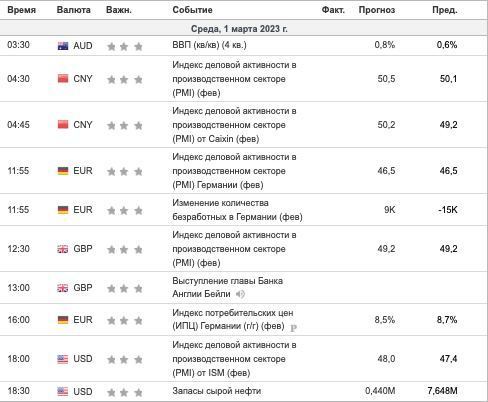Click the Australian flag icon next to AUD
Screen dimensions: 488x402
coord(63,46)
